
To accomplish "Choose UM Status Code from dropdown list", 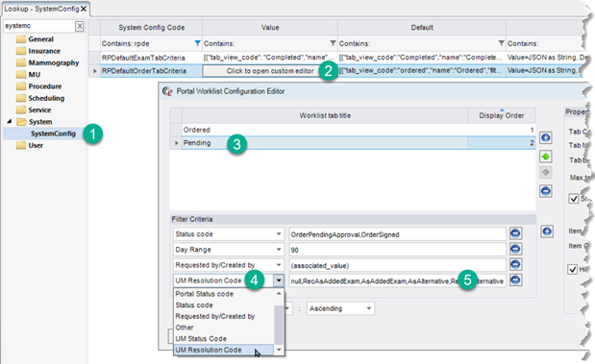I will tap(201, 339).
